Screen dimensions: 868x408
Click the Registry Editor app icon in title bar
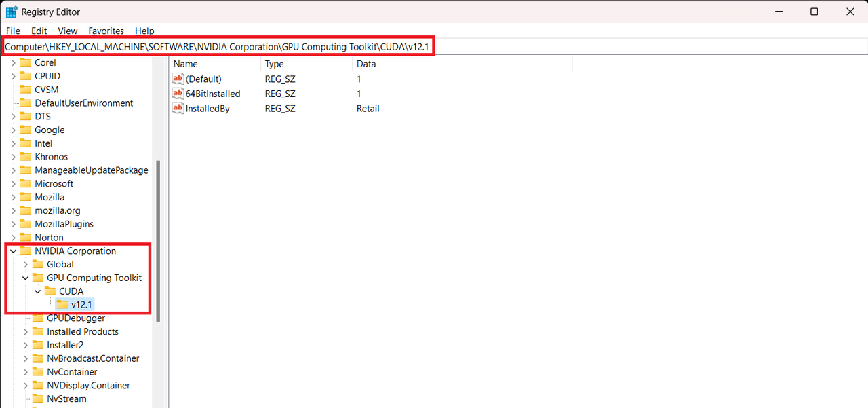[x=12, y=12]
